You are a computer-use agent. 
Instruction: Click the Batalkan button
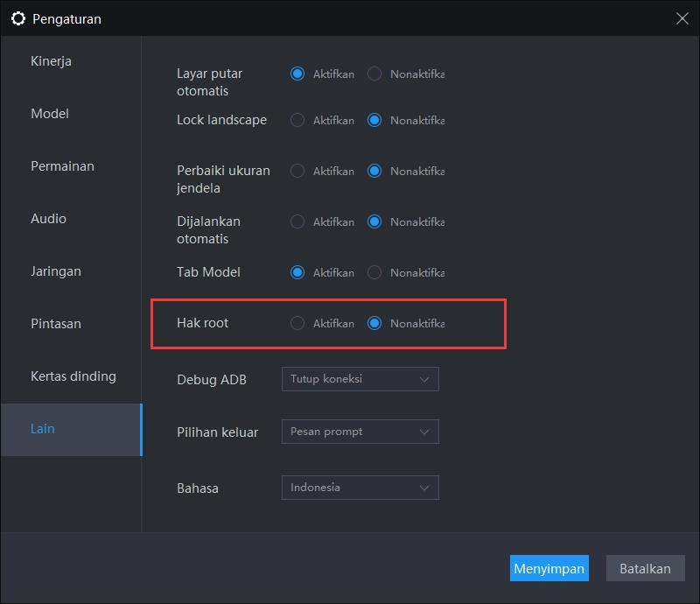click(x=645, y=568)
